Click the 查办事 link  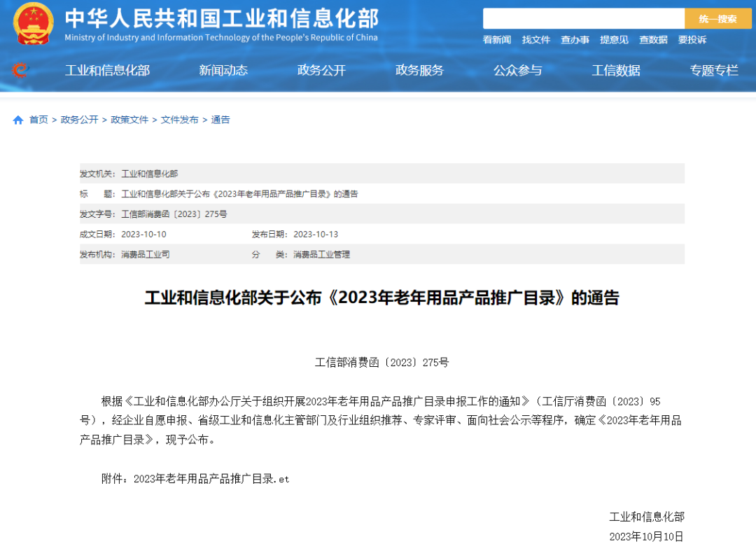coord(575,40)
